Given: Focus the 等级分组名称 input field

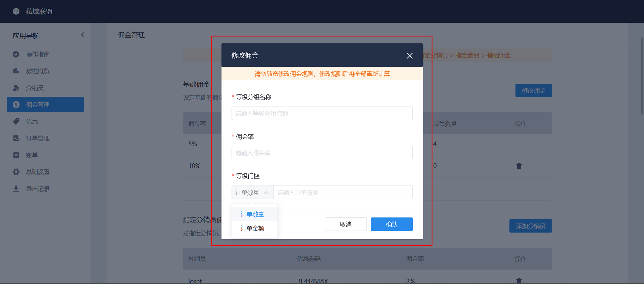Looking at the screenshot, I should click(322, 113).
